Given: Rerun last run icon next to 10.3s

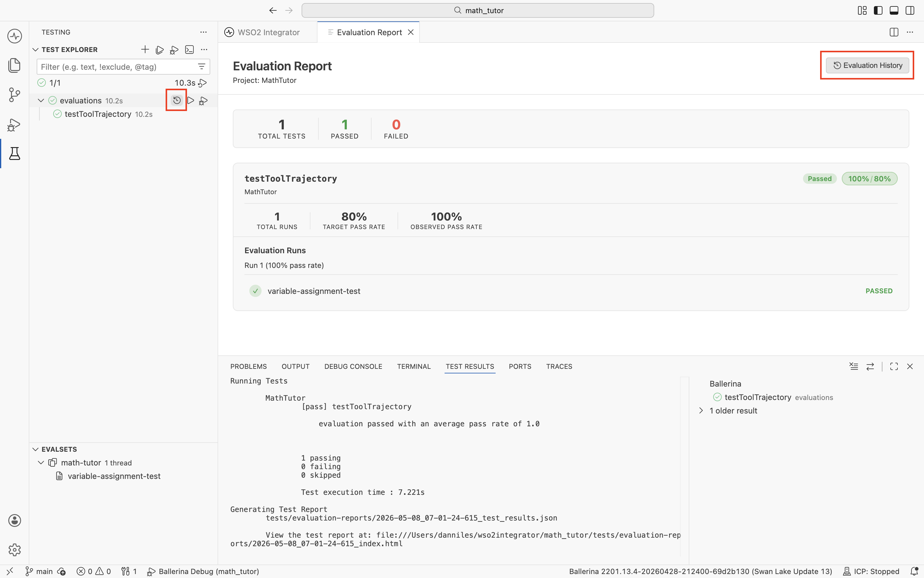Looking at the screenshot, I should click(203, 83).
